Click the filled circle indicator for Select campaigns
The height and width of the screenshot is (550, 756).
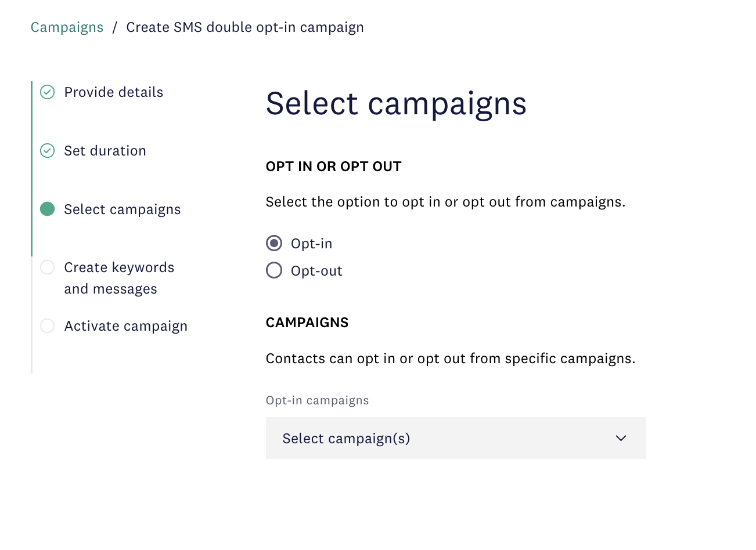pyautogui.click(x=47, y=209)
